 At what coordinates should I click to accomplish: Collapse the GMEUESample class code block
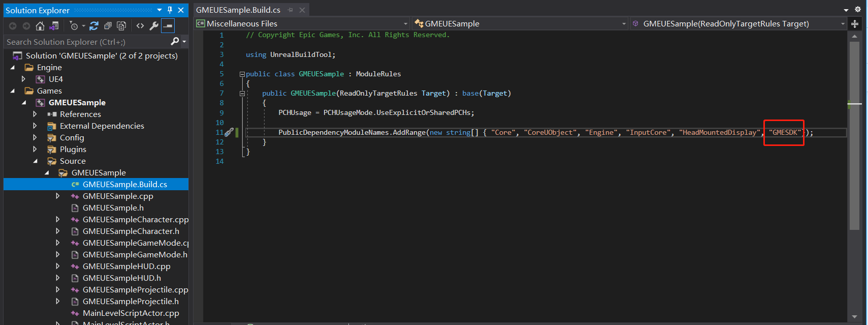coord(242,74)
